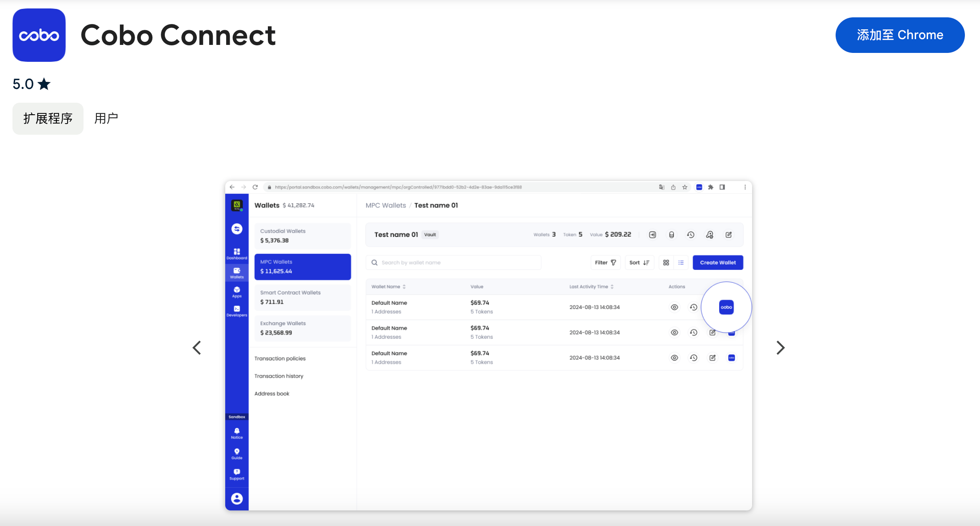Advance to the next screenshot with right arrow
980x526 pixels.
click(x=781, y=348)
